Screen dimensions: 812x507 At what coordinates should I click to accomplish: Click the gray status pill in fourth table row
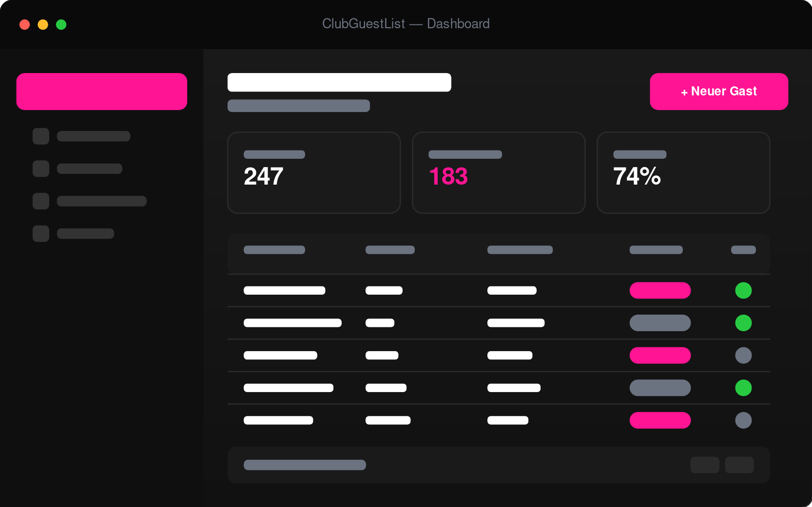(x=660, y=388)
